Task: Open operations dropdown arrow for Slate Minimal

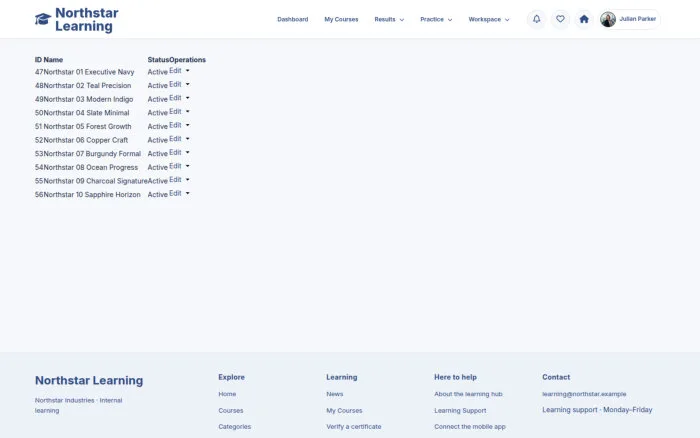Action: click(x=188, y=111)
